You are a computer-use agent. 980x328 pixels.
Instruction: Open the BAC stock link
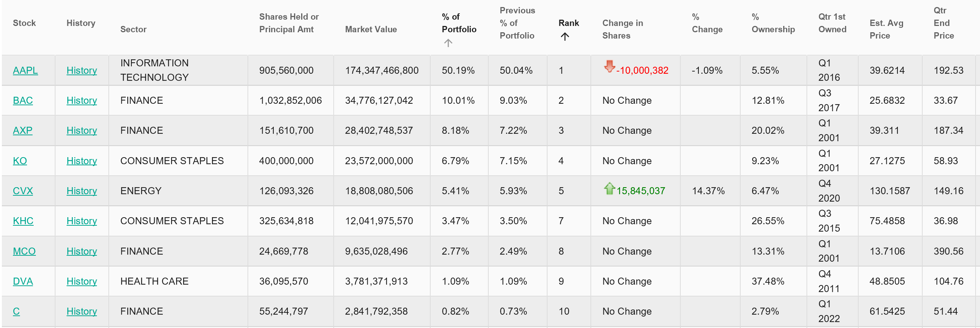23,100
